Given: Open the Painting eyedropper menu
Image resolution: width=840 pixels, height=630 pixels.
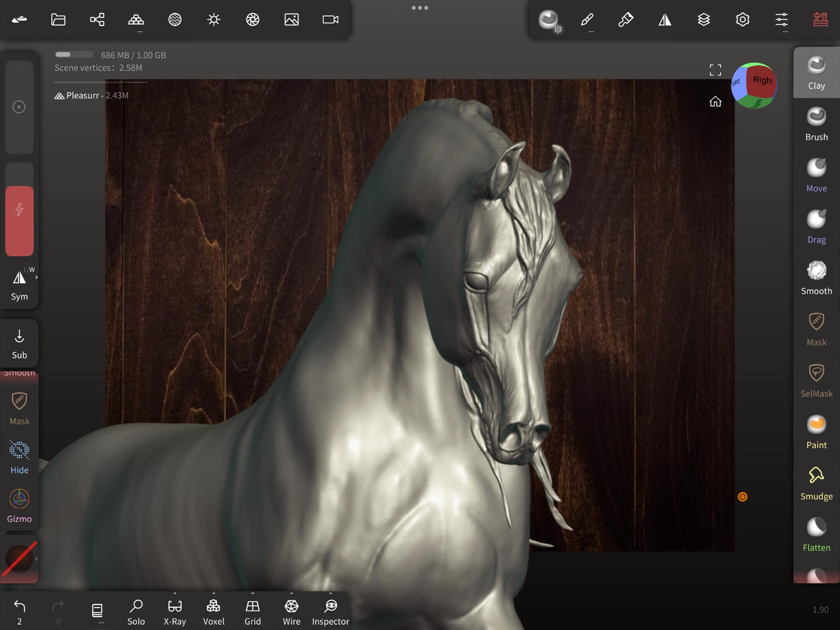Looking at the screenshot, I should [626, 20].
